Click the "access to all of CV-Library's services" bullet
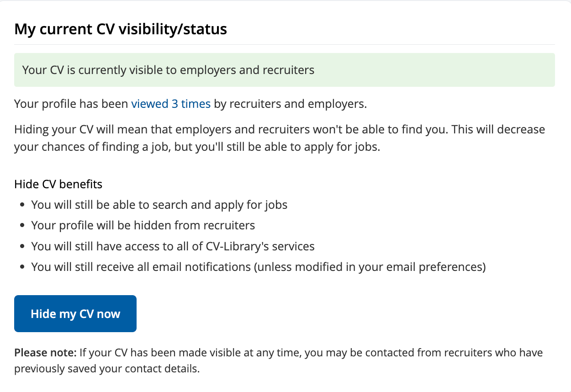The height and width of the screenshot is (392, 571). point(173,246)
